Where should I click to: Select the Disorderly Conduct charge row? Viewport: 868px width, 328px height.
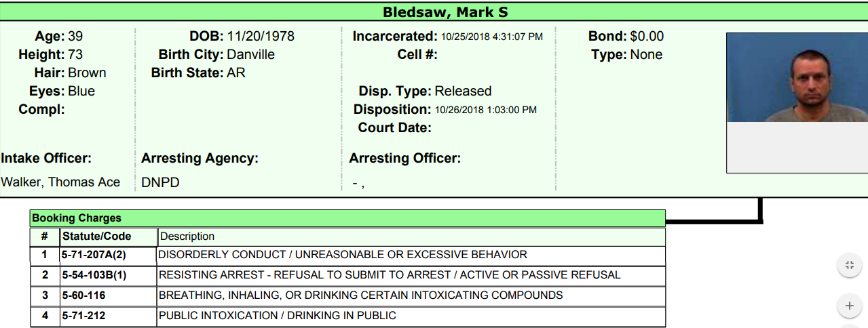click(x=342, y=255)
